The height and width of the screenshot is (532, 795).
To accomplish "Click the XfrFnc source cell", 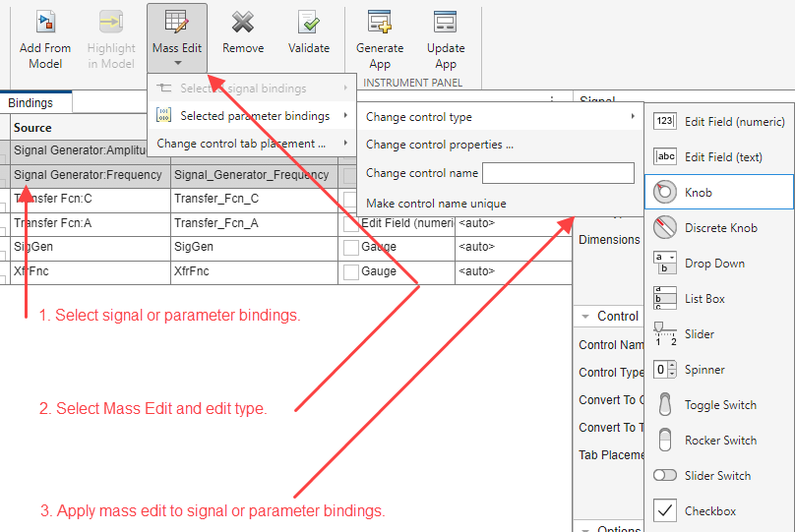I will pyautogui.click(x=91, y=271).
